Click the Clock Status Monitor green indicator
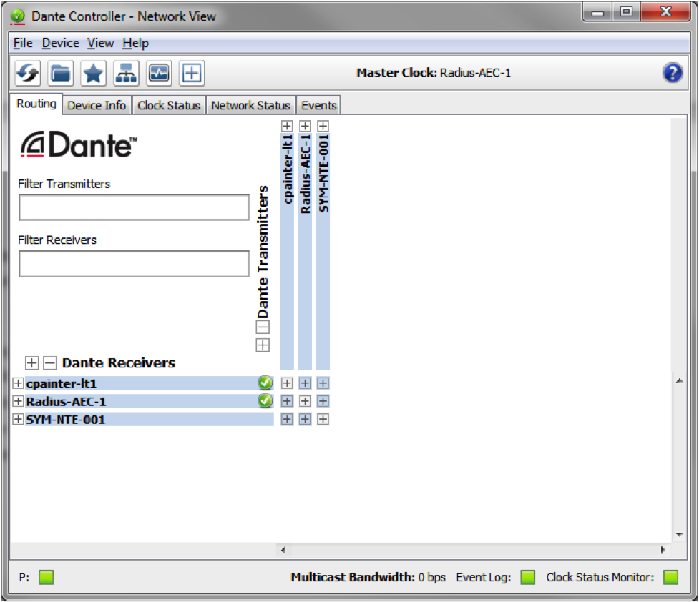 [670, 577]
